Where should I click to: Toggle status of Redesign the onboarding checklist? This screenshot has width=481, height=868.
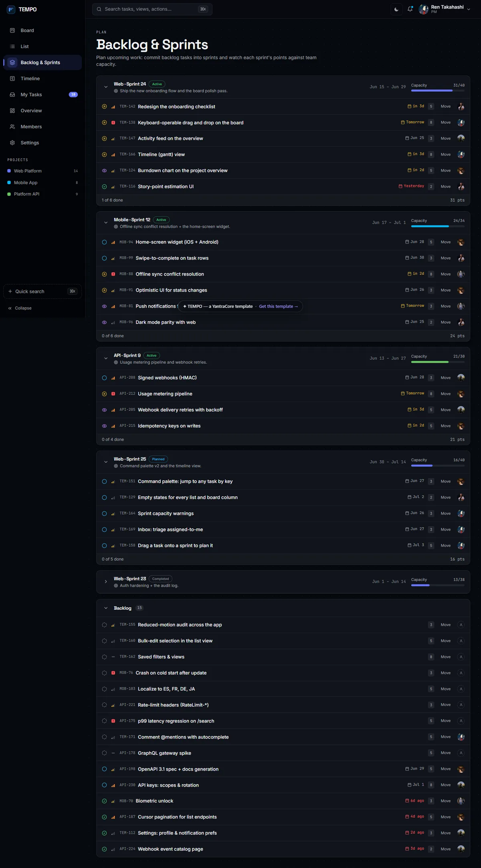click(104, 107)
